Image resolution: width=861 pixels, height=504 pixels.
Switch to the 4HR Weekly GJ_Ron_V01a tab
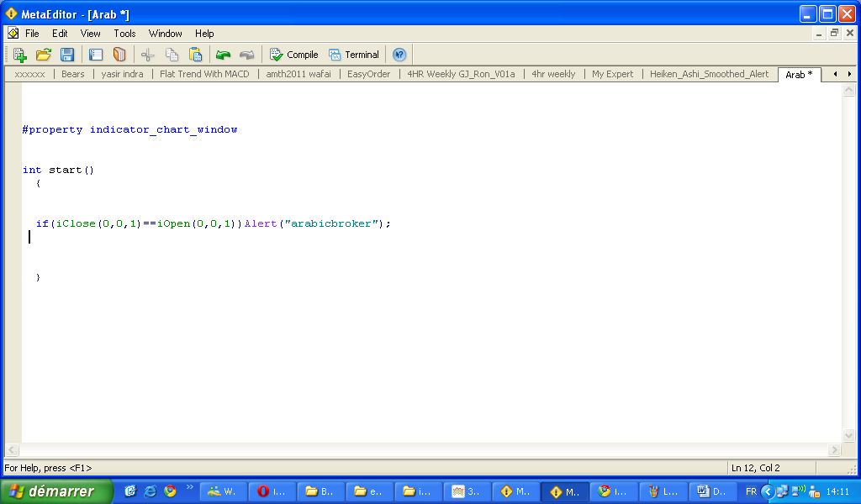point(461,74)
